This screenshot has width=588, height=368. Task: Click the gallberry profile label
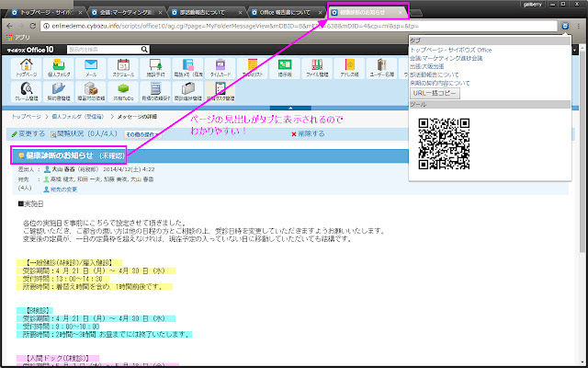pyautogui.click(x=532, y=5)
